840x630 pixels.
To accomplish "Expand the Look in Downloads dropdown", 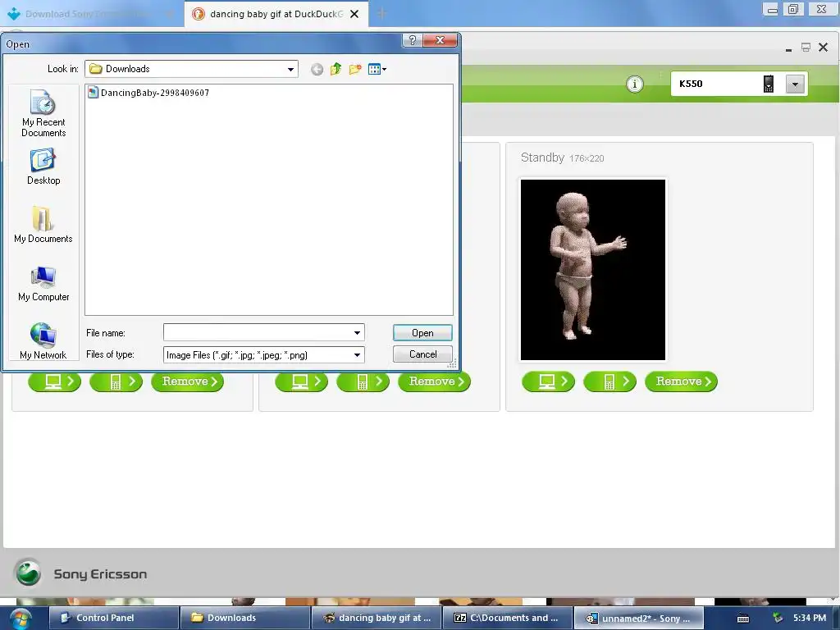I will pyautogui.click(x=290, y=69).
